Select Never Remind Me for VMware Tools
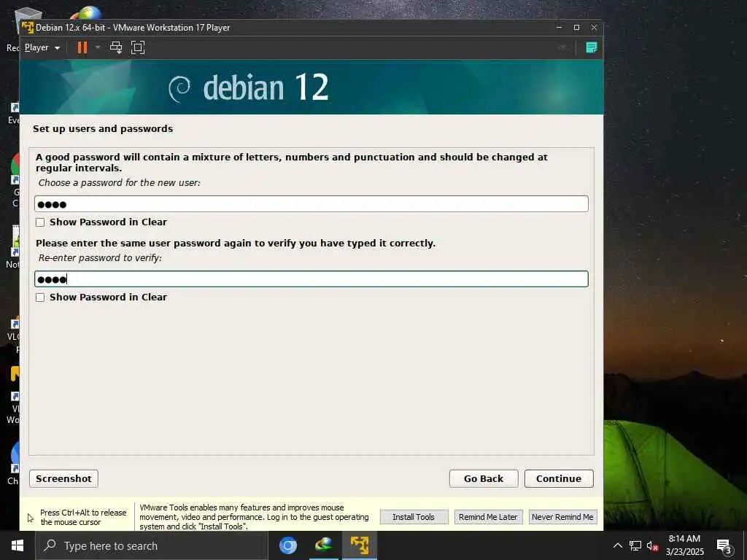The height and width of the screenshot is (560, 747). pos(562,517)
